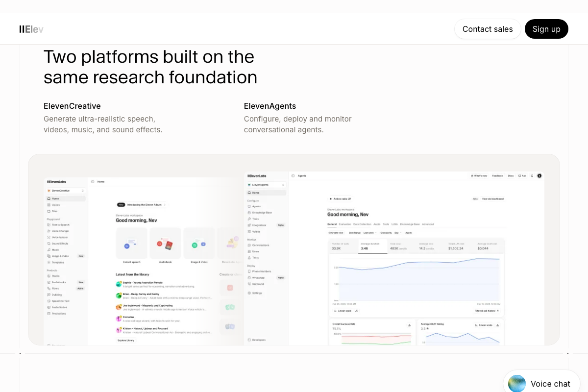Image resolution: width=588 pixels, height=392 pixels.
Task: Open Users under Monitor
Action: click(253, 251)
